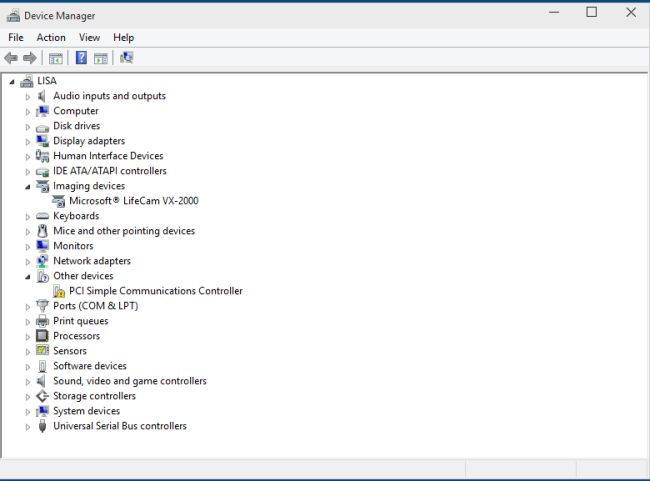650x481 pixels.
Task: Click the Human Interface Devices icon
Action: pyautogui.click(x=42, y=156)
